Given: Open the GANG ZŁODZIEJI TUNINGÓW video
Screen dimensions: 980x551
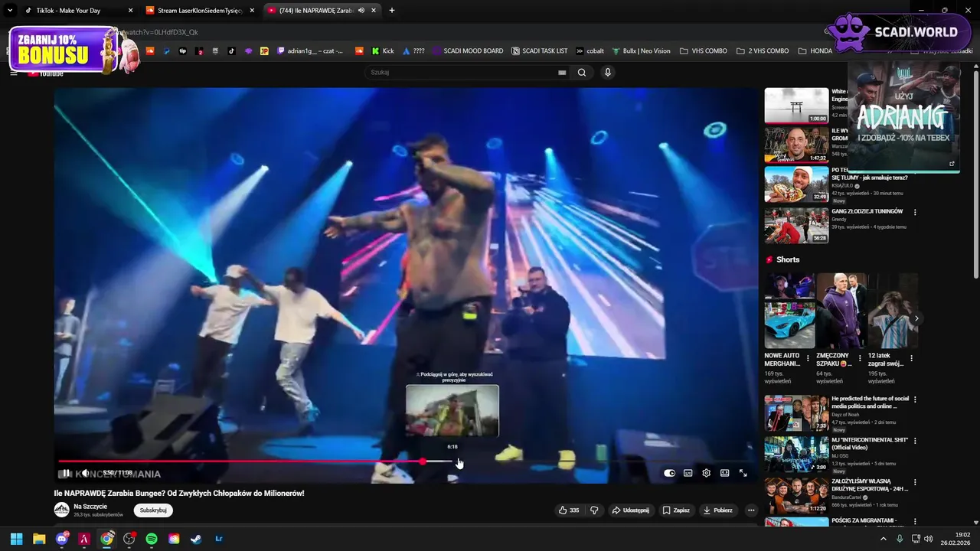Looking at the screenshot, I should pos(796,225).
